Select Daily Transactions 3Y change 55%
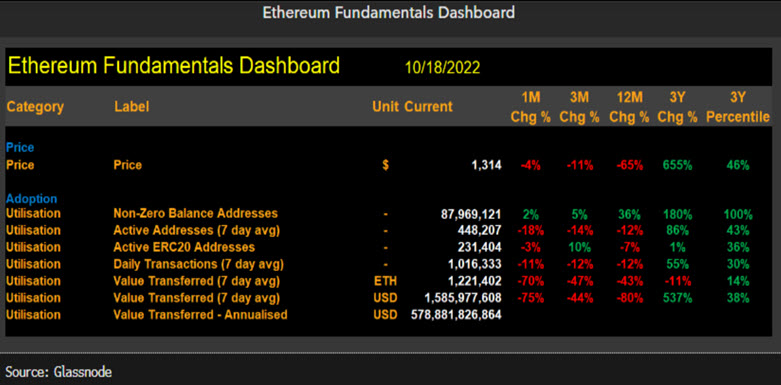The height and width of the screenshot is (385, 781). pos(677,264)
